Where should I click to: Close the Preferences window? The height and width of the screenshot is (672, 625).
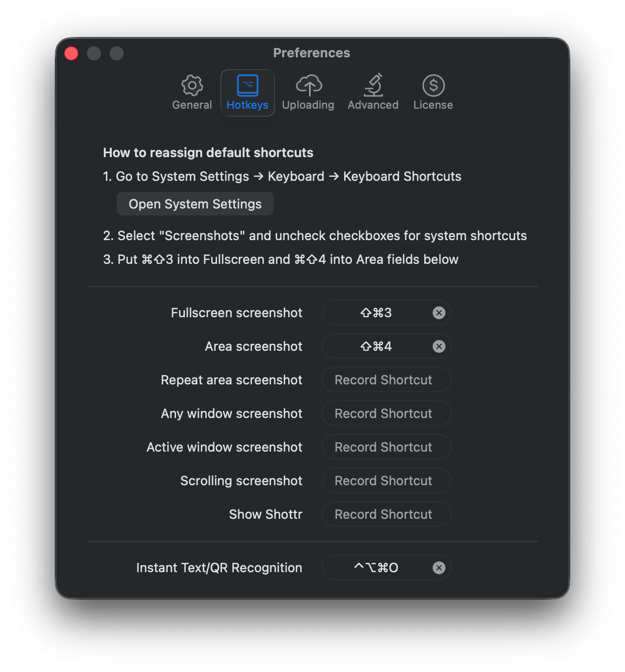(71, 53)
